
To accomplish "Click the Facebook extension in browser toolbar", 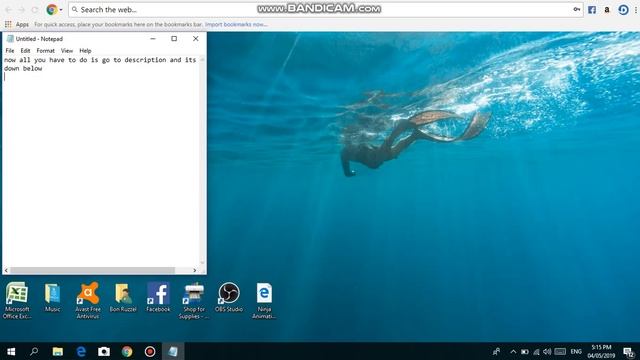I will pyautogui.click(x=592, y=10).
